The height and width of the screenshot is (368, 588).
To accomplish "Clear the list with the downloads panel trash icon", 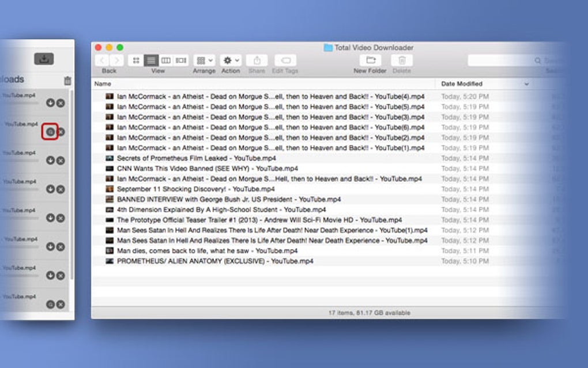I will point(67,80).
